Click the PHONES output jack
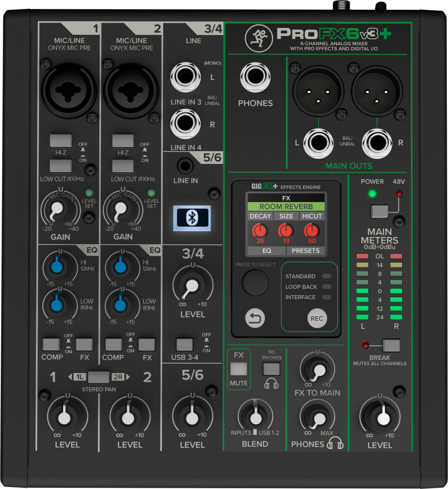This screenshot has width=448, height=489. 255,77
